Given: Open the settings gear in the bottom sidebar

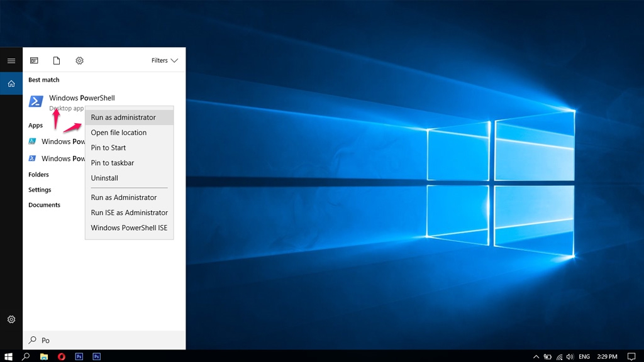Looking at the screenshot, I should pyautogui.click(x=11, y=319).
